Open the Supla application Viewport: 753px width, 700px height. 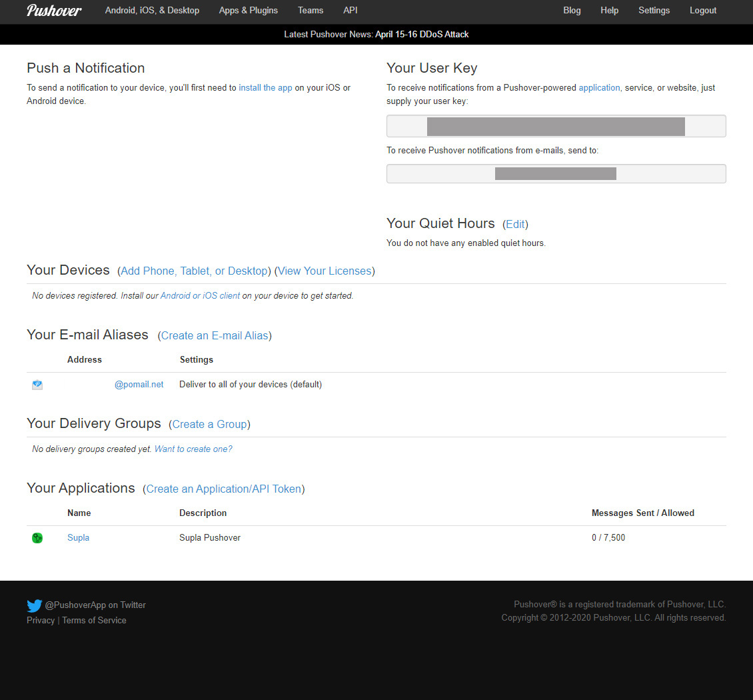point(78,537)
